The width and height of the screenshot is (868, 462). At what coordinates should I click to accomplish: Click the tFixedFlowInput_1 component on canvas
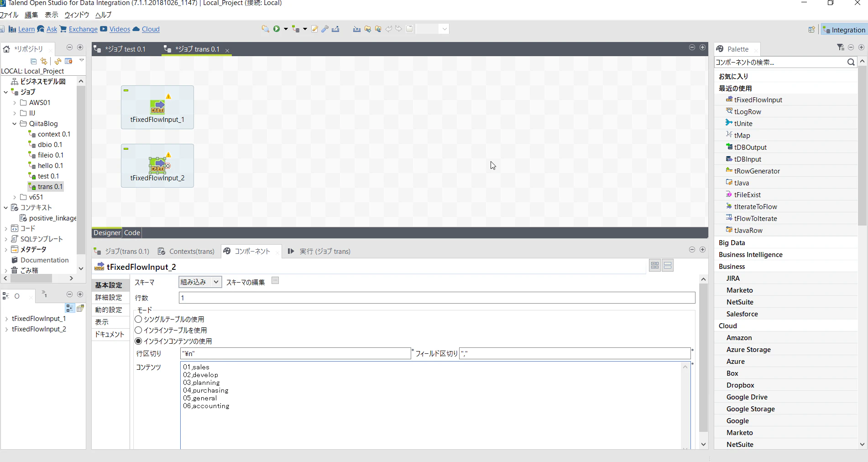coord(157,107)
